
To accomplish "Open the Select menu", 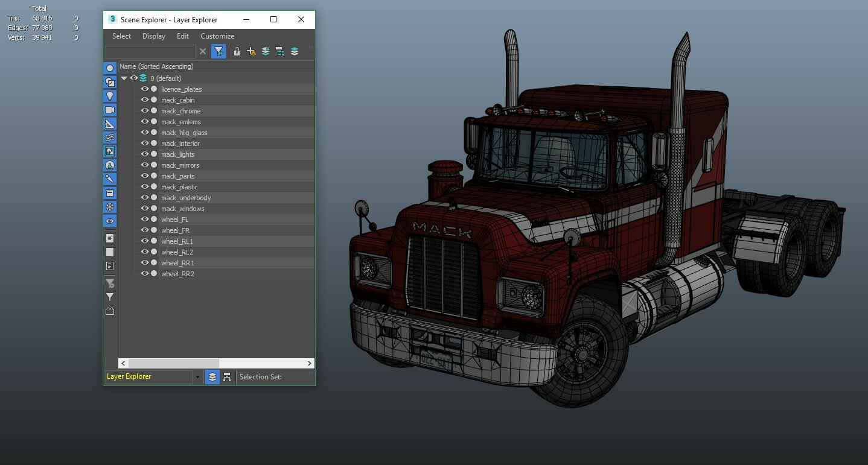I will click(x=121, y=36).
